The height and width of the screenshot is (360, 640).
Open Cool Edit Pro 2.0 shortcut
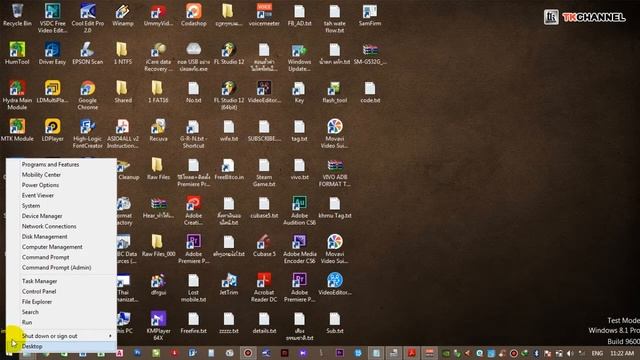click(x=88, y=18)
